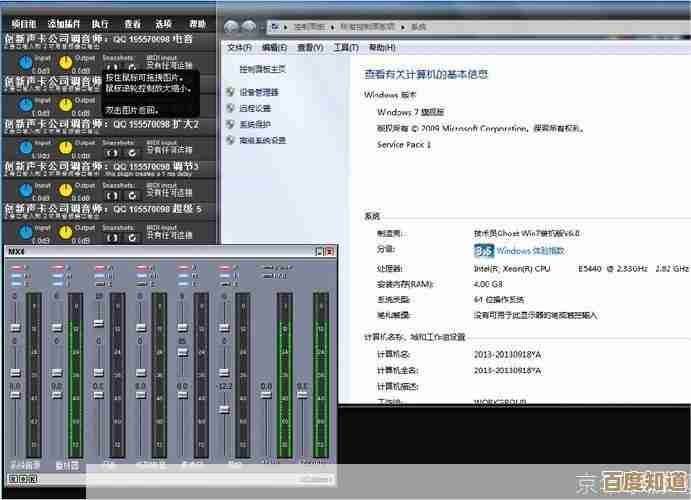
Task: Click the yellow Output knob of 电音 plugin
Action: coord(66,62)
